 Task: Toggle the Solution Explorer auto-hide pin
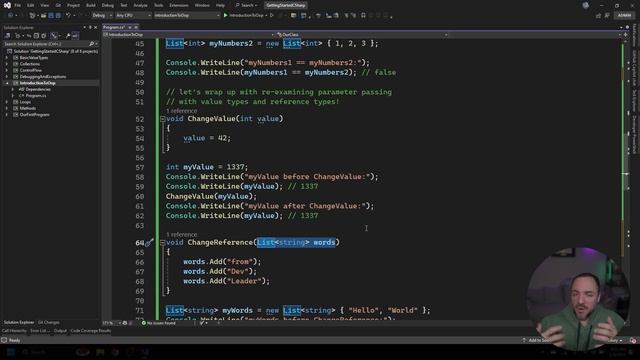coord(90,27)
